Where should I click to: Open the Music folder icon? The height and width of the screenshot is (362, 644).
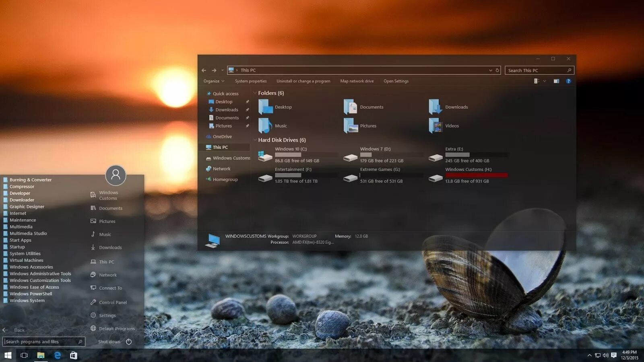(x=266, y=126)
